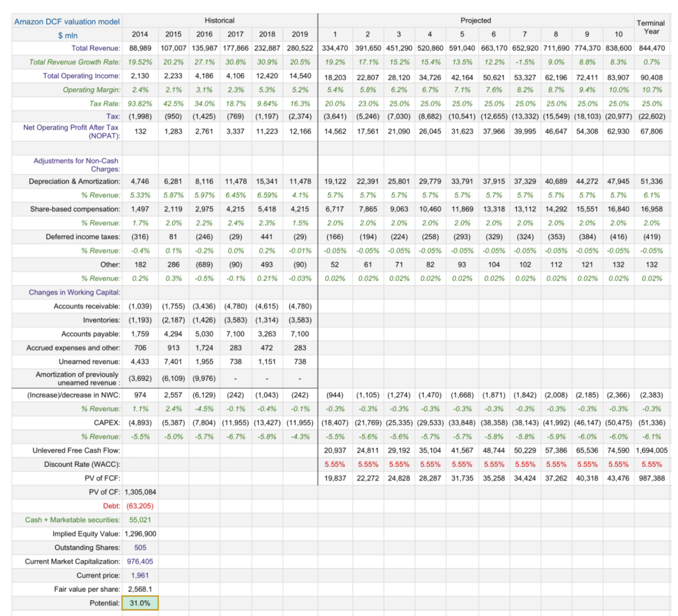Select the Terminal Year column header

coord(651,27)
